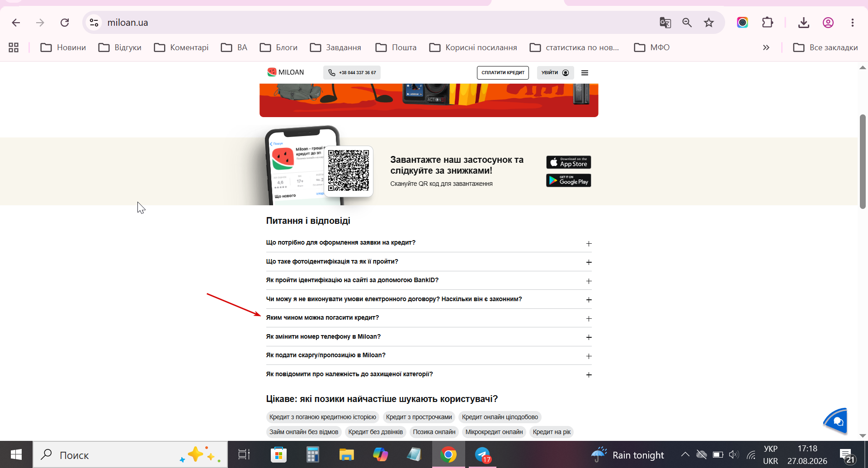Open the Windows Start menu
Screen dimensions: 868x468
tap(16, 454)
